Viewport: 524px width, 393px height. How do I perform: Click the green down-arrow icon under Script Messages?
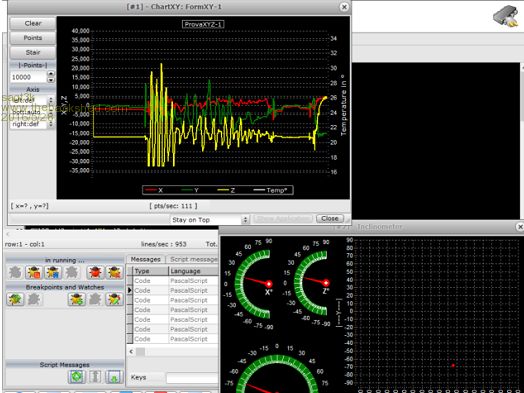tap(114, 377)
